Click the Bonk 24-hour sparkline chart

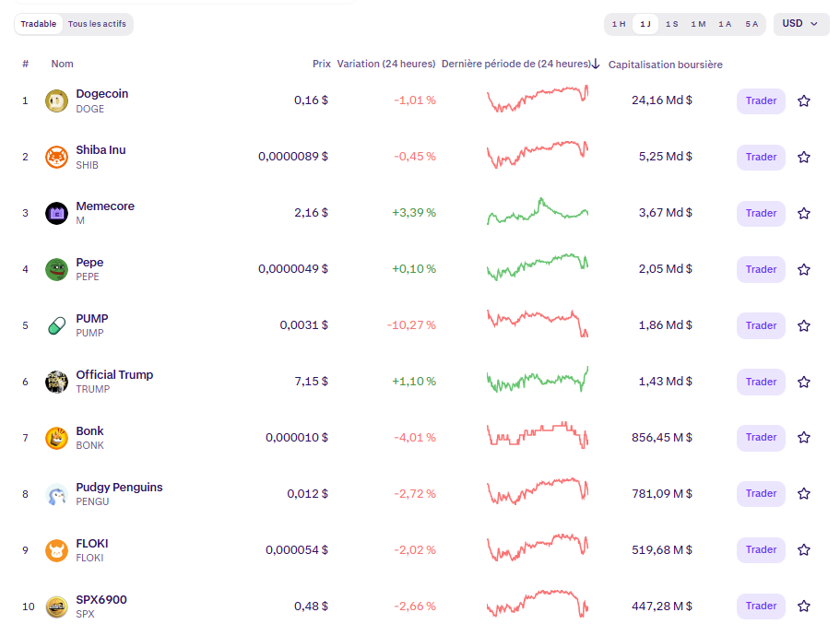click(x=538, y=437)
